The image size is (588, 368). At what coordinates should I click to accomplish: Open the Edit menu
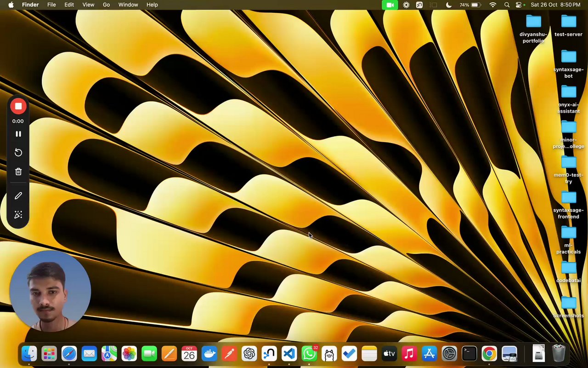click(69, 5)
